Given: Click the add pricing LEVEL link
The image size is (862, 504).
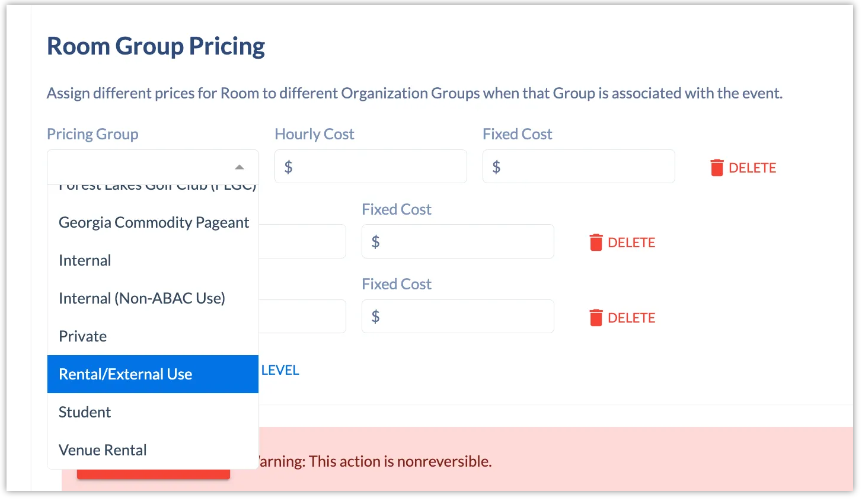Looking at the screenshot, I should tap(280, 370).
